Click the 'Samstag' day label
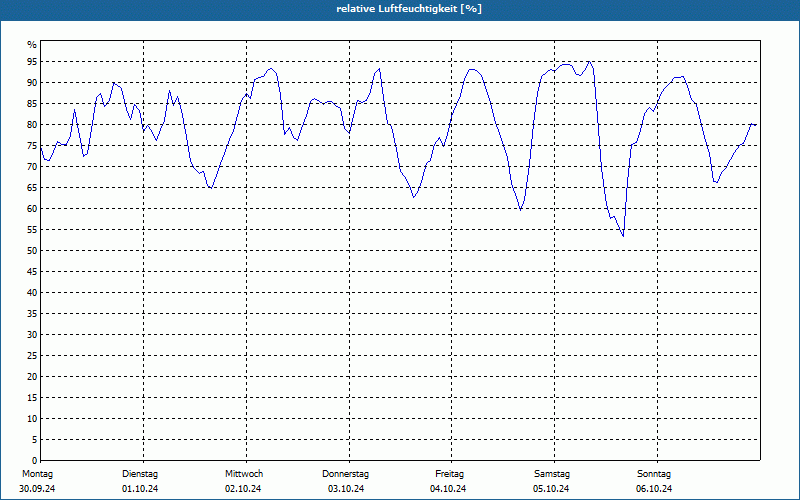The width and height of the screenshot is (800, 500). (552, 474)
